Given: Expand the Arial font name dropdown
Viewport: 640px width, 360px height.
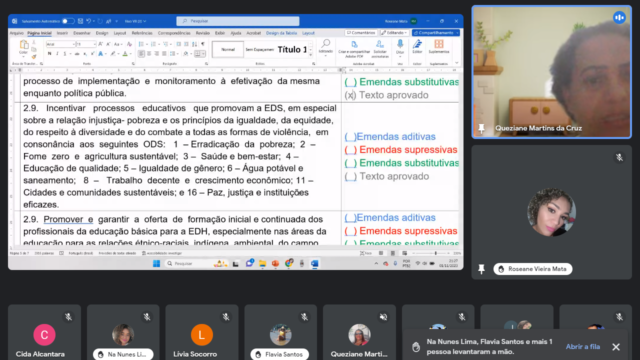Looking at the screenshot, I should [74, 44].
